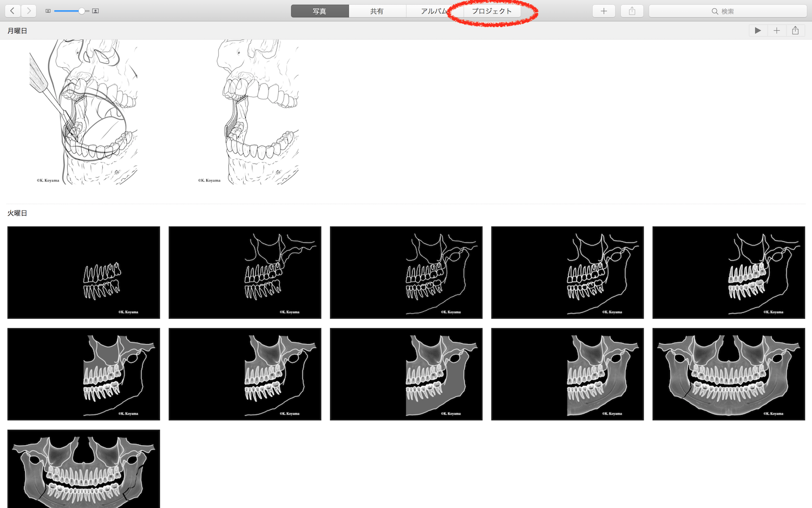Viewport: 812px width, 508px height.
Task: Go forward with the right chevron button
Action: (29, 11)
